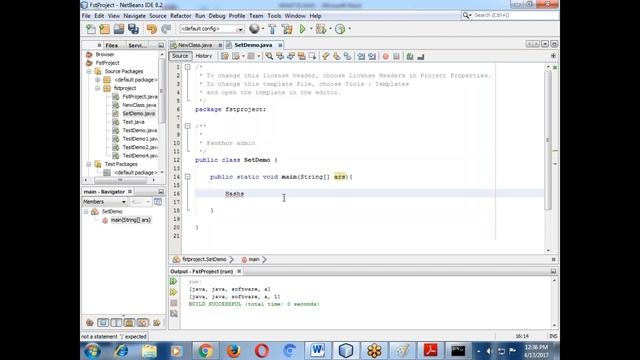This screenshot has width=640, height=360.
Task: Click the Debug Project toolbar icon
Action: pyautogui.click(x=321, y=29)
